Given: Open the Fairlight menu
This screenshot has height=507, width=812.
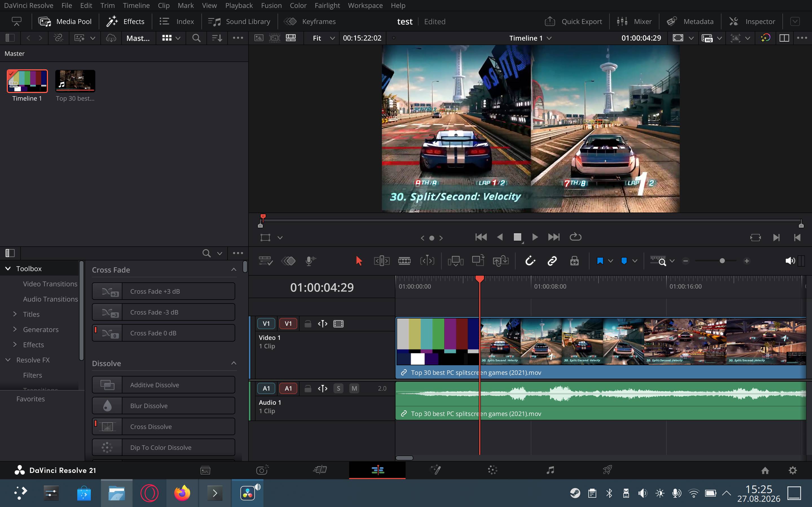Looking at the screenshot, I should point(327,5).
